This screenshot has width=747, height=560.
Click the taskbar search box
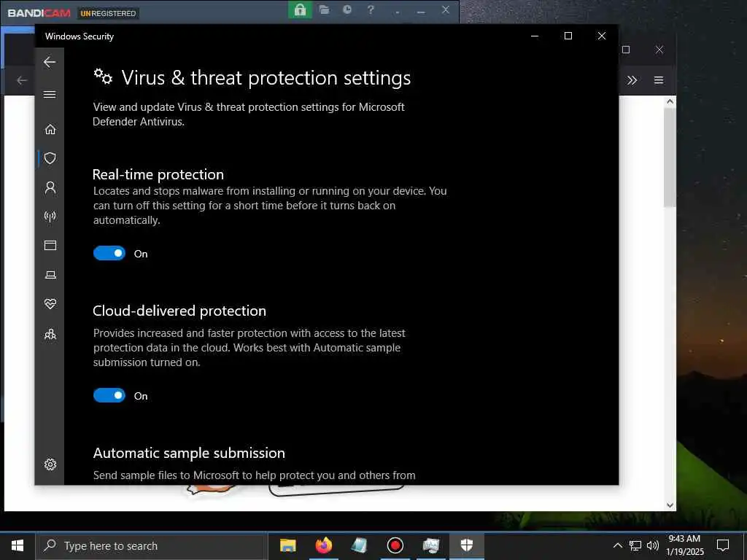click(152, 545)
